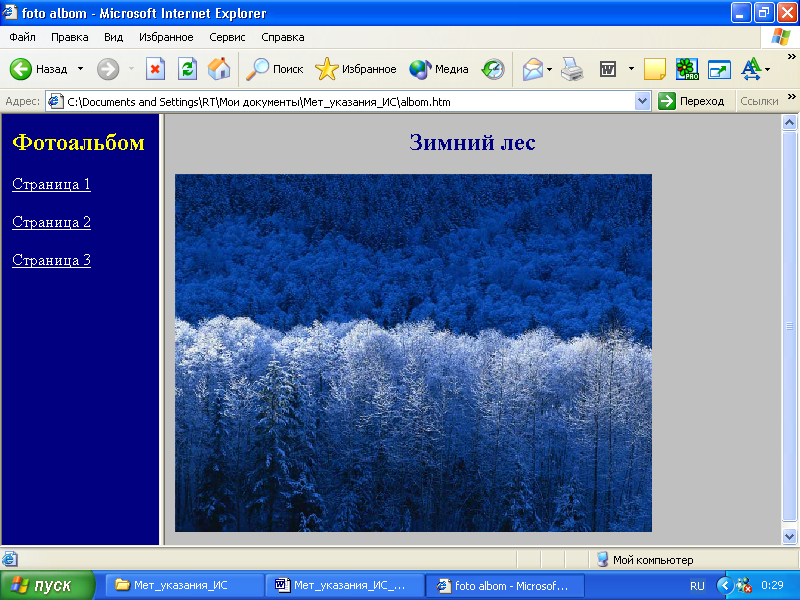Switch to Мет_указания_ИС folder taskbar button
The image size is (800, 600).
coord(184,585)
